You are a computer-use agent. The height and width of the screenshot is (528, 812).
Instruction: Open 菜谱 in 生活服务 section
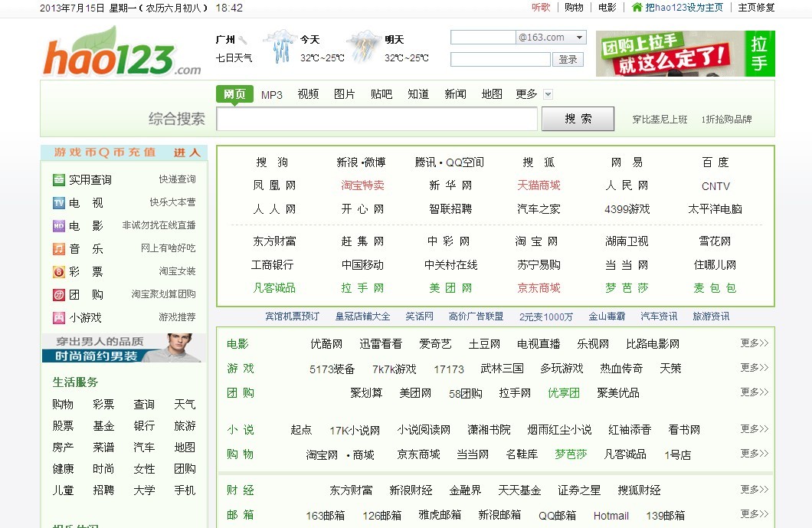click(x=103, y=448)
